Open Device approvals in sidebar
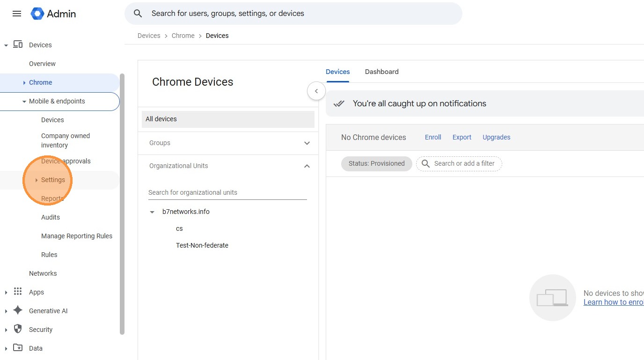The image size is (644, 360). [x=66, y=161]
